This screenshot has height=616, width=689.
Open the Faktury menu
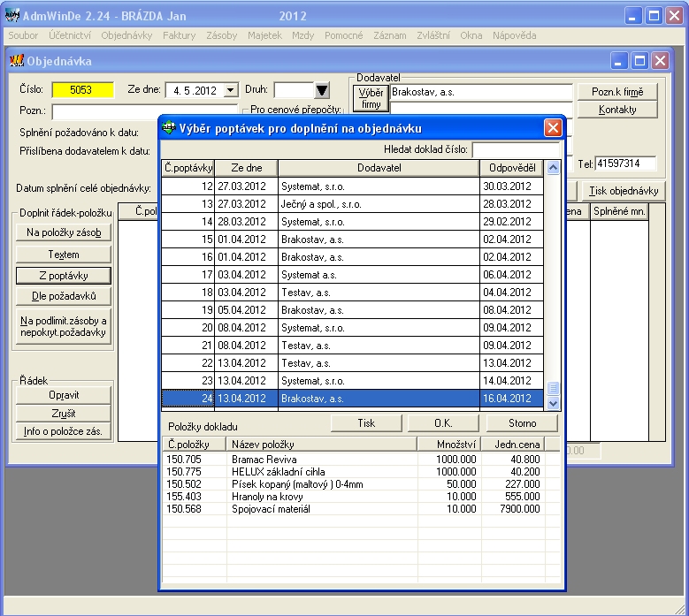[x=180, y=35]
